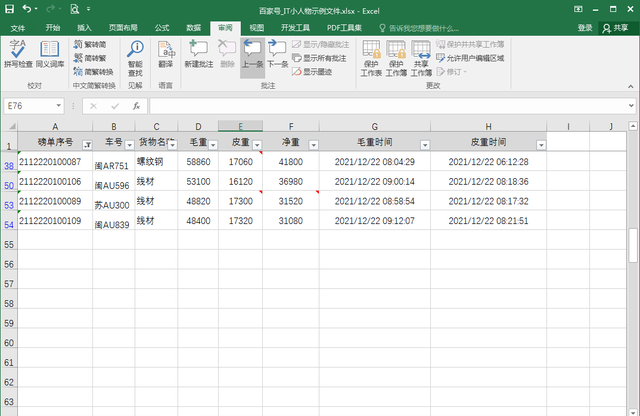Add a comment with 新建批注

[199, 57]
